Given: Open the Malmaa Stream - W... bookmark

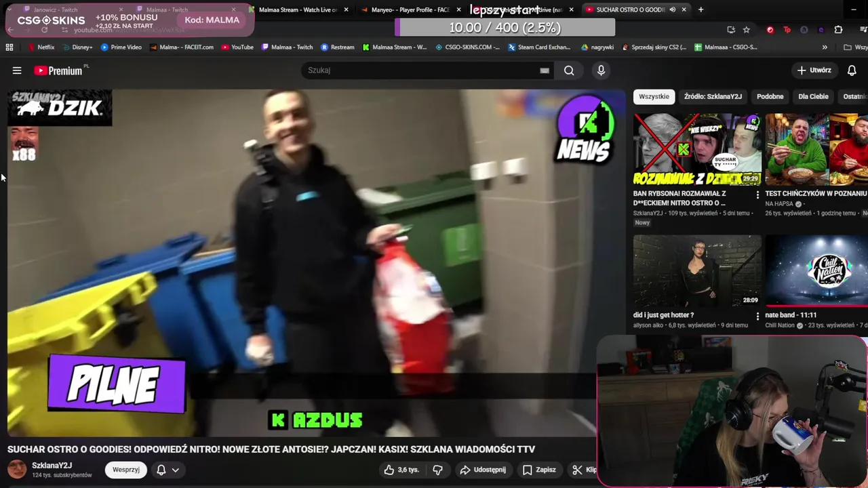Looking at the screenshot, I should (394, 47).
